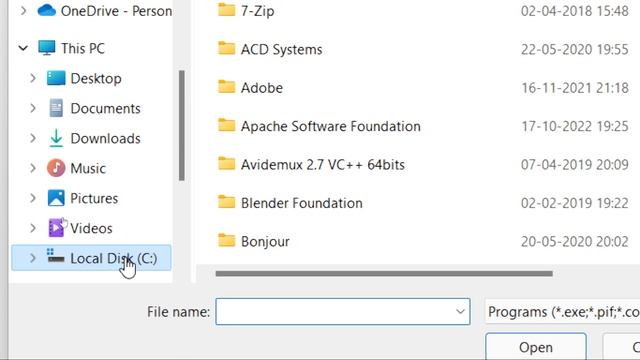Select the Pictures icon in navigation pane
Screen dimensions: 640x360
[56, 198]
